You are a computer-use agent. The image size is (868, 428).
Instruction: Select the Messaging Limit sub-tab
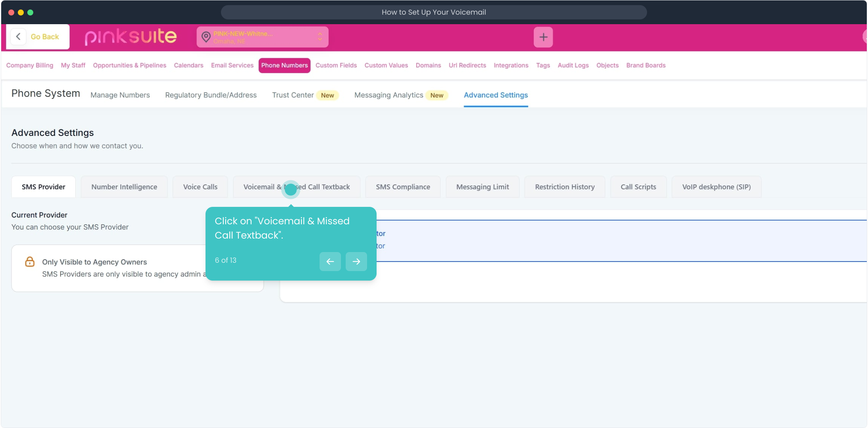coord(482,187)
